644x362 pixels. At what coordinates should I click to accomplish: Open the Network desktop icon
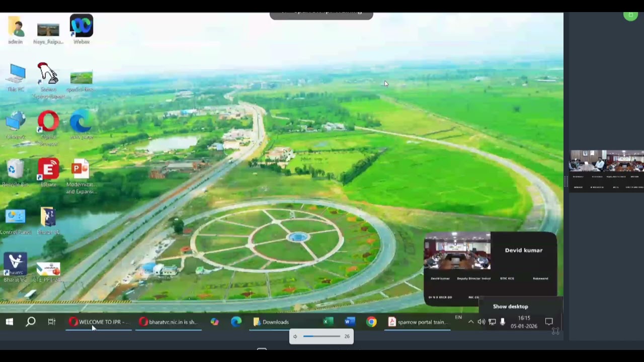click(16, 125)
